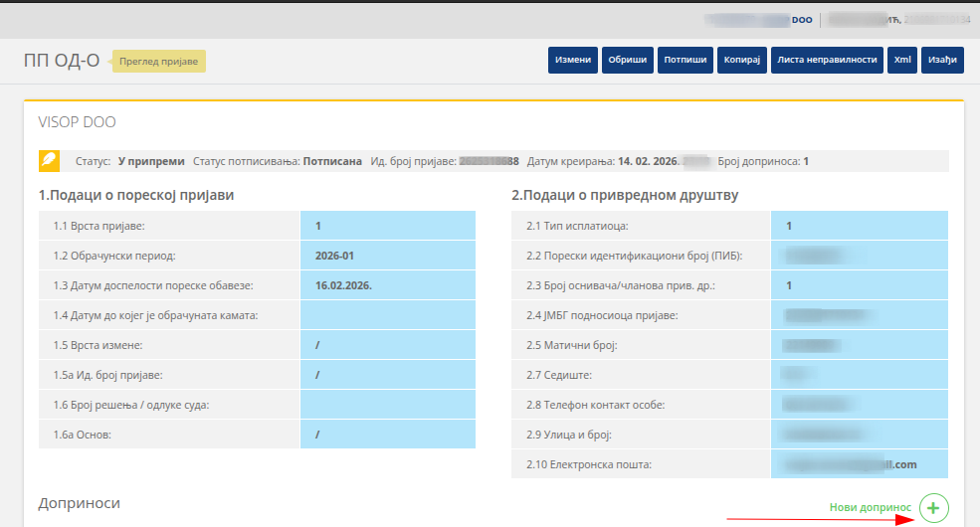Delete the form with Обриши
Image resolution: width=980 pixels, height=527 pixels.
tap(629, 60)
